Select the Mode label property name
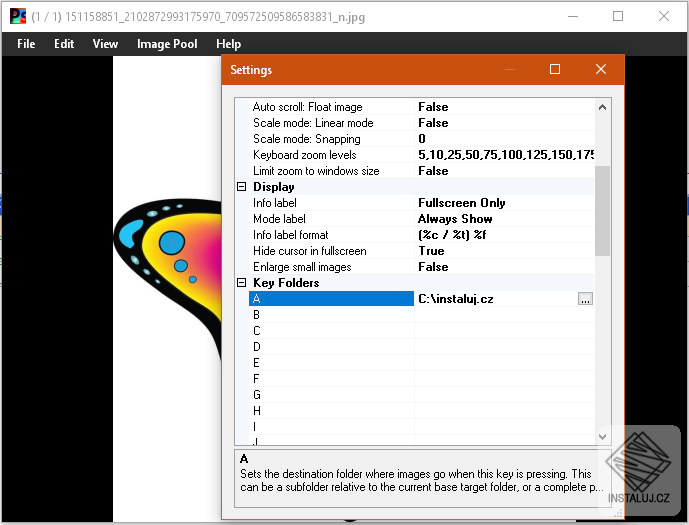This screenshot has height=525, width=689. [279, 219]
